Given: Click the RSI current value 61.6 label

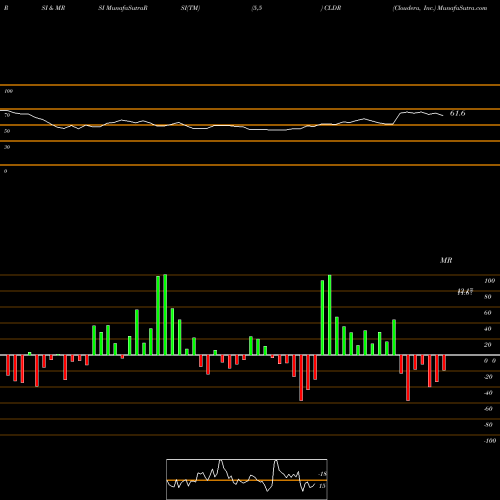Looking at the screenshot, I should click(457, 113).
